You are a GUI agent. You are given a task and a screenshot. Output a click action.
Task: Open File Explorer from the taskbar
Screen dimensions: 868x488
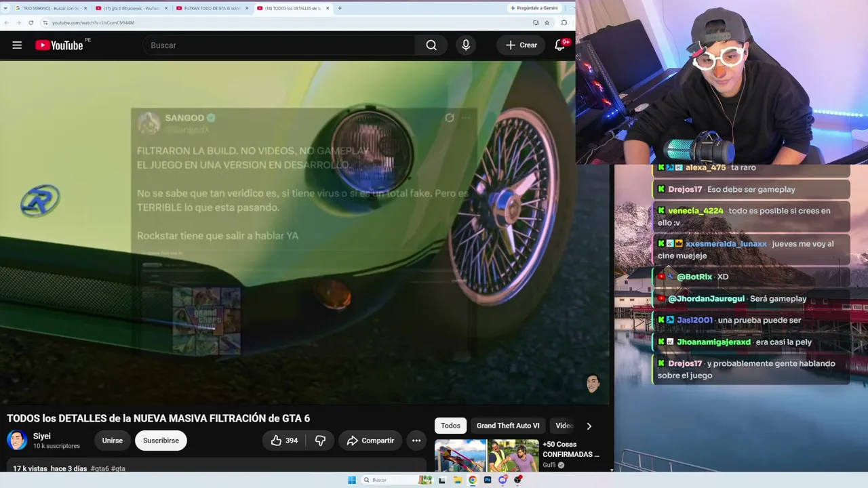point(458,480)
